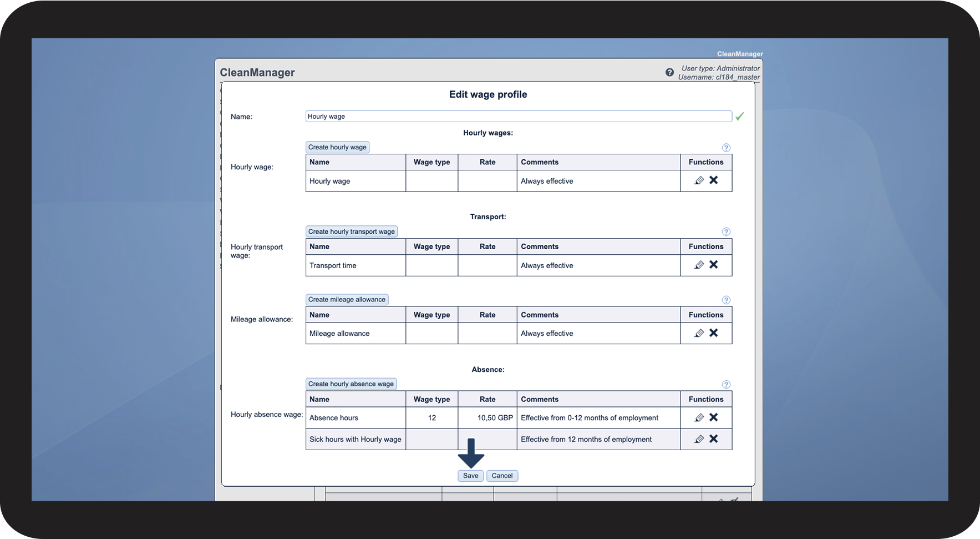
Task: Save the wage profile
Action: click(x=470, y=476)
